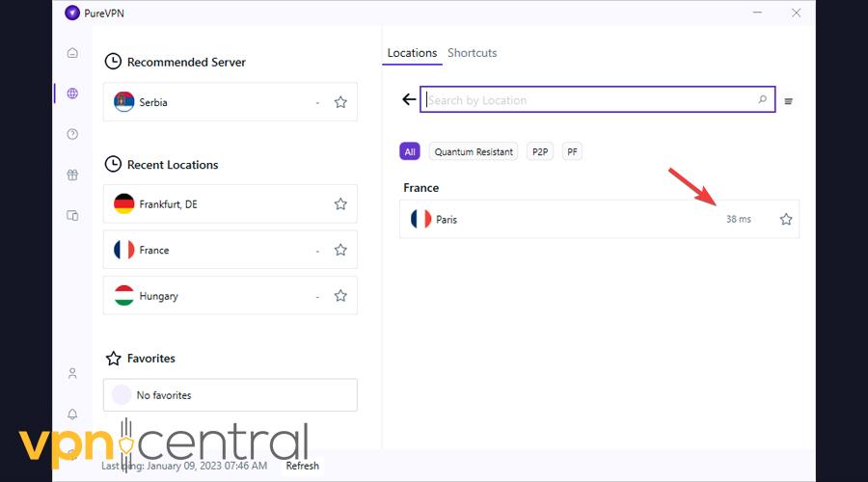
Task: Click the Recent Locations heading
Action: tap(173, 165)
